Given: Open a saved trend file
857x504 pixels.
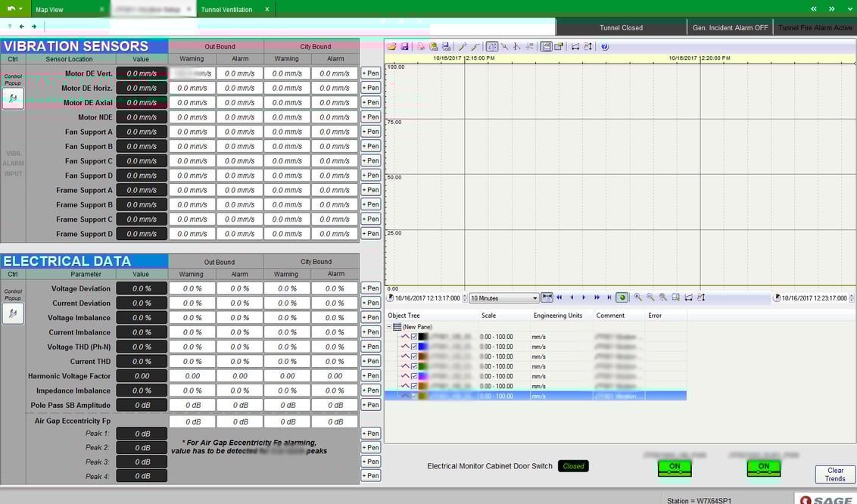Looking at the screenshot, I should 391,46.
